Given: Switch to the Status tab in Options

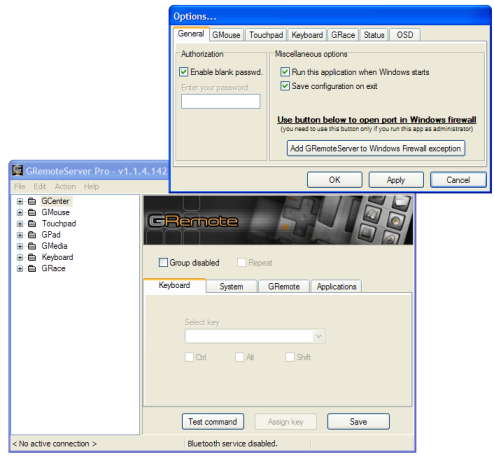Looking at the screenshot, I should coord(374,35).
